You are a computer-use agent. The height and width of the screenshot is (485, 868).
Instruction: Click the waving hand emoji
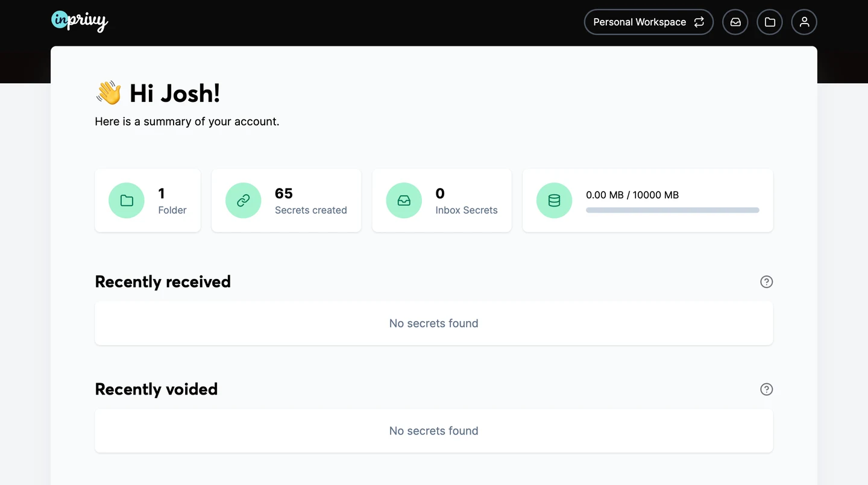pyautogui.click(x=108, y=93)
